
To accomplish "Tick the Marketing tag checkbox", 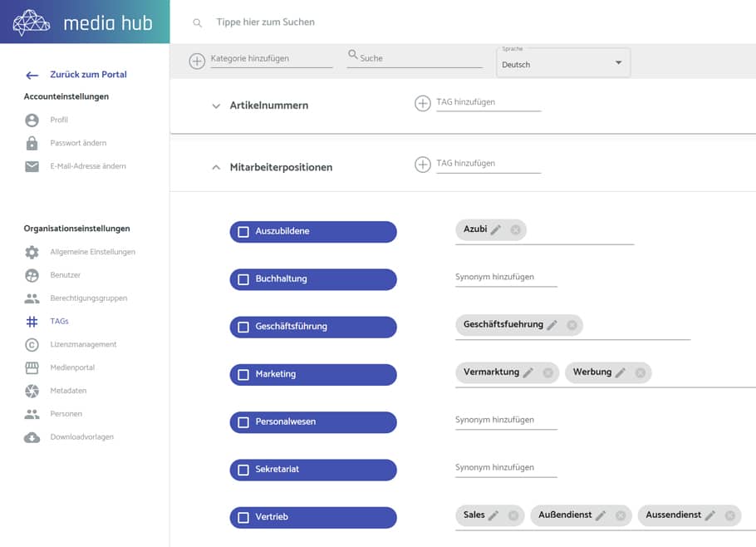I will coord(243,375).
